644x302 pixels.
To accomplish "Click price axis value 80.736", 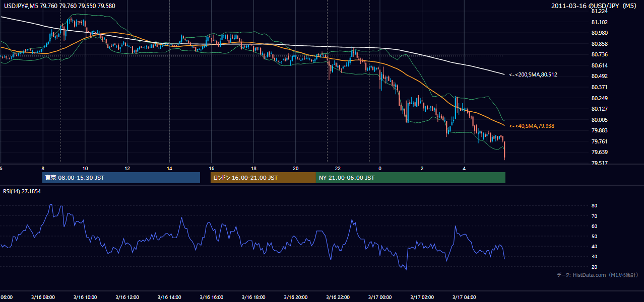I will (x=599, y=54).
